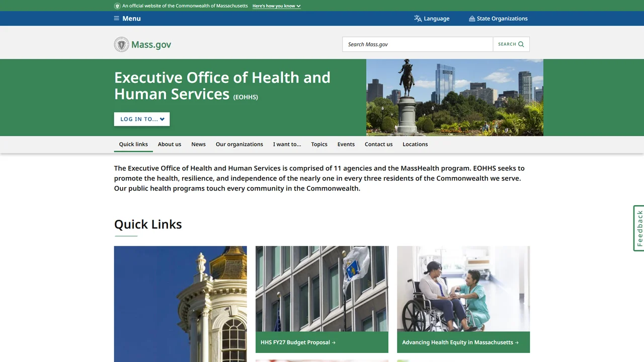Go to the News tab

[198, 144]
